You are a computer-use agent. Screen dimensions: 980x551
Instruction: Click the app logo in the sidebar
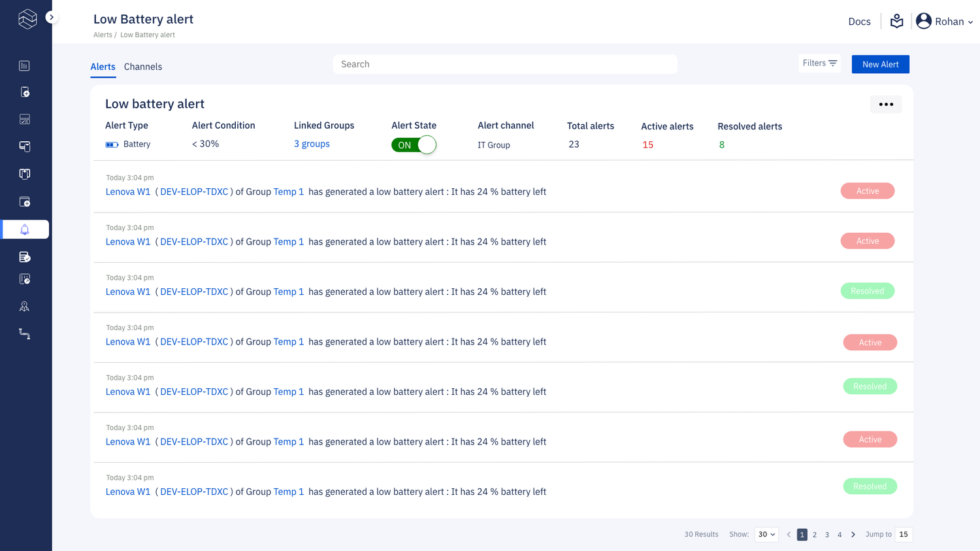click(x=27, y=19)
